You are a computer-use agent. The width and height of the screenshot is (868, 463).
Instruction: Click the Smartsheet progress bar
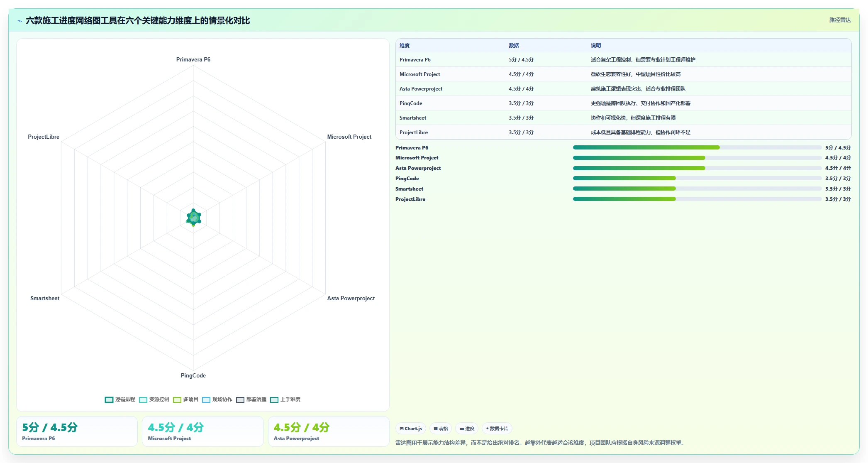pos(697,189)
